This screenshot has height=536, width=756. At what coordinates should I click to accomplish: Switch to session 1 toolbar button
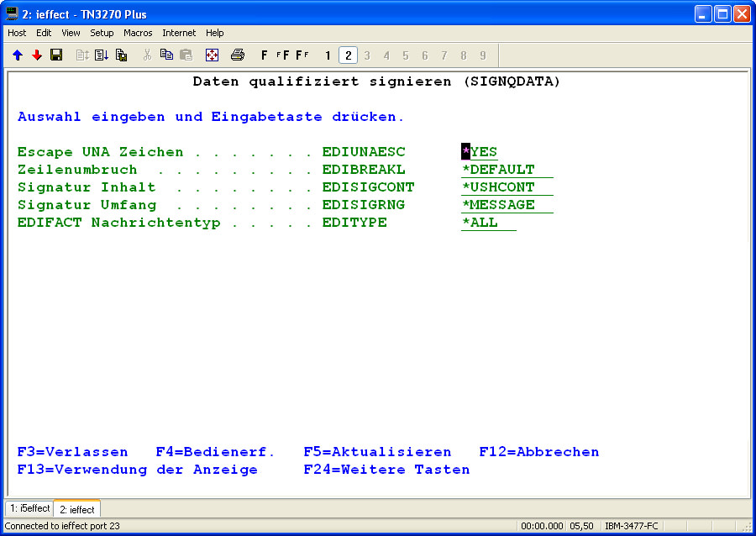pos(328,55)
